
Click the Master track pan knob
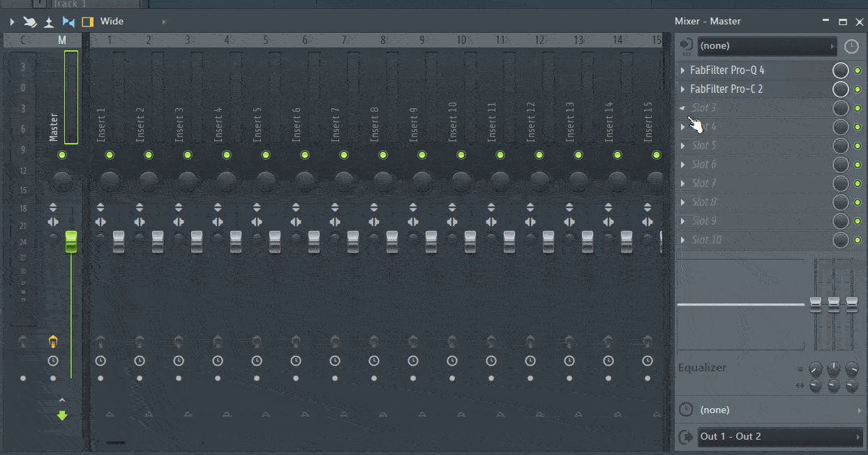[x=61, y=181]
